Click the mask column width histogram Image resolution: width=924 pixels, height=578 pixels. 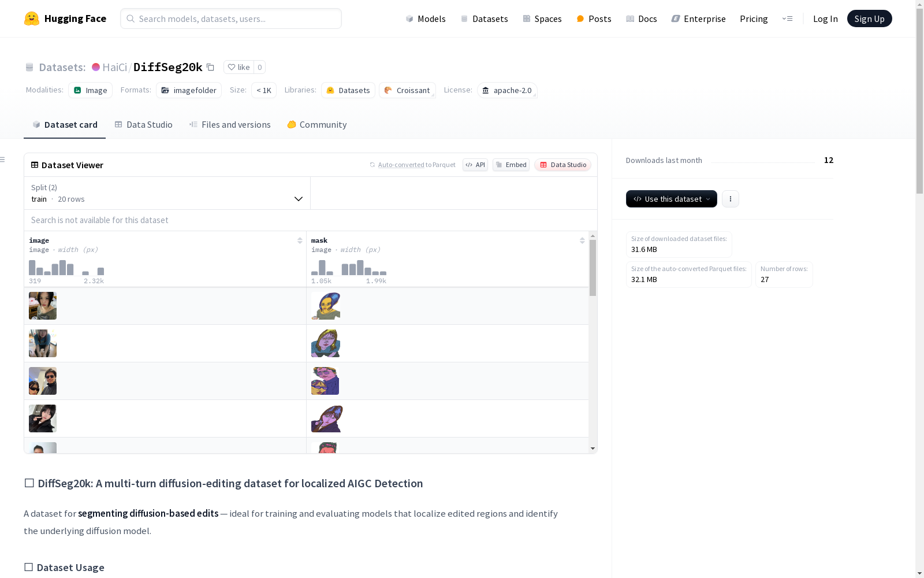(349, 268)
